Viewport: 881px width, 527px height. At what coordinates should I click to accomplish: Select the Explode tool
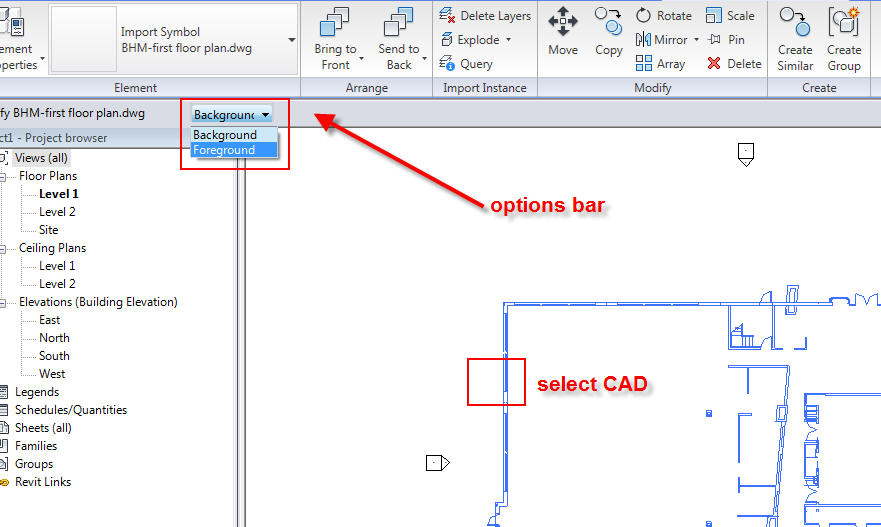point(470,40)
